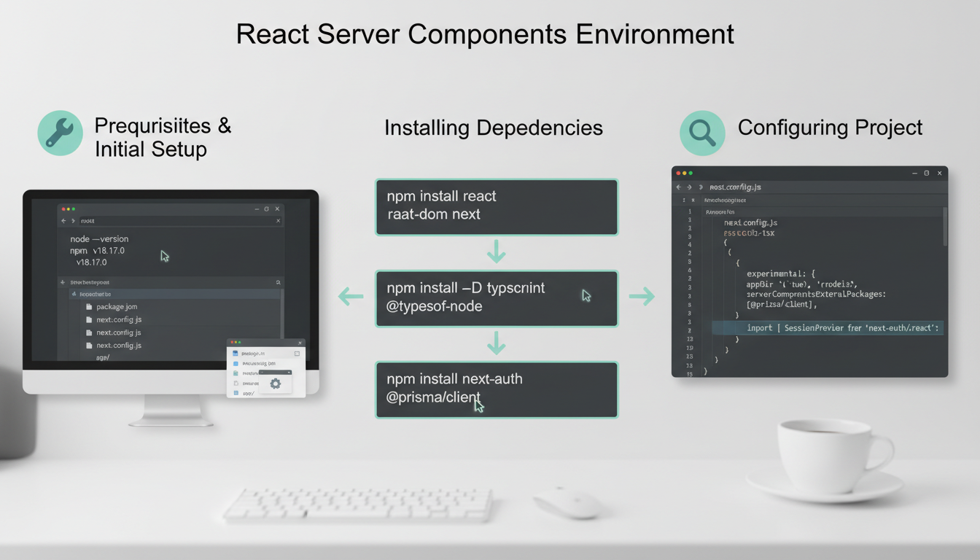Click the code editor's vertical scrollbar
Screen dimensions: 980x560
click(x=946, y=226)
